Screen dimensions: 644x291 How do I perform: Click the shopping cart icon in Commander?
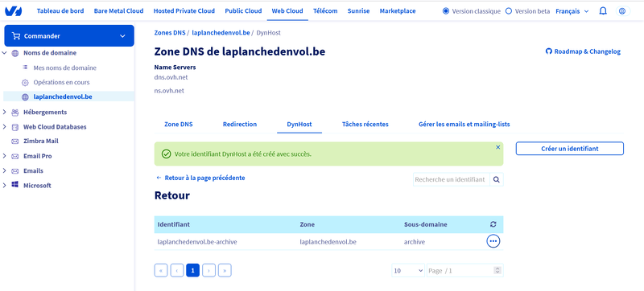tap(16, 36)
